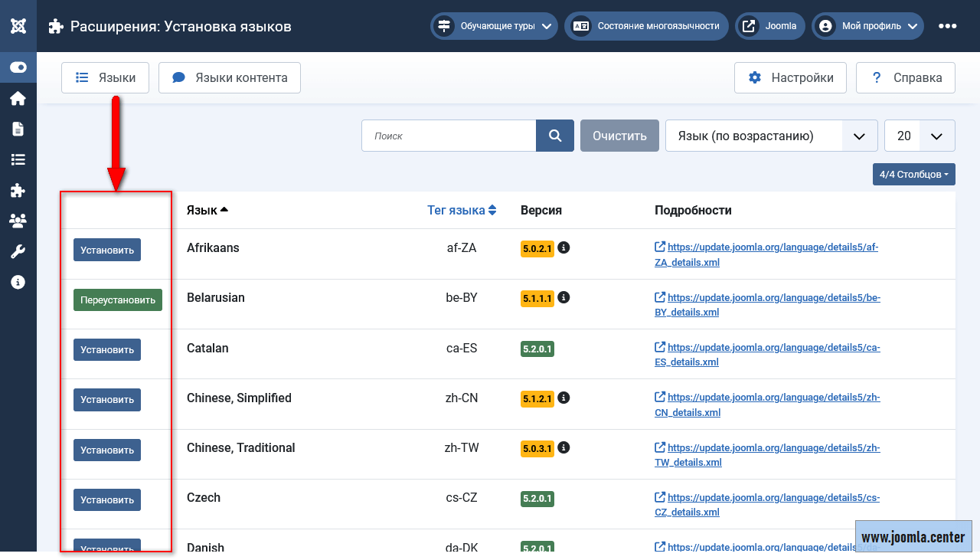Click into the Поиск search field
Screen dimensions: 980x560
pos(449,136)
